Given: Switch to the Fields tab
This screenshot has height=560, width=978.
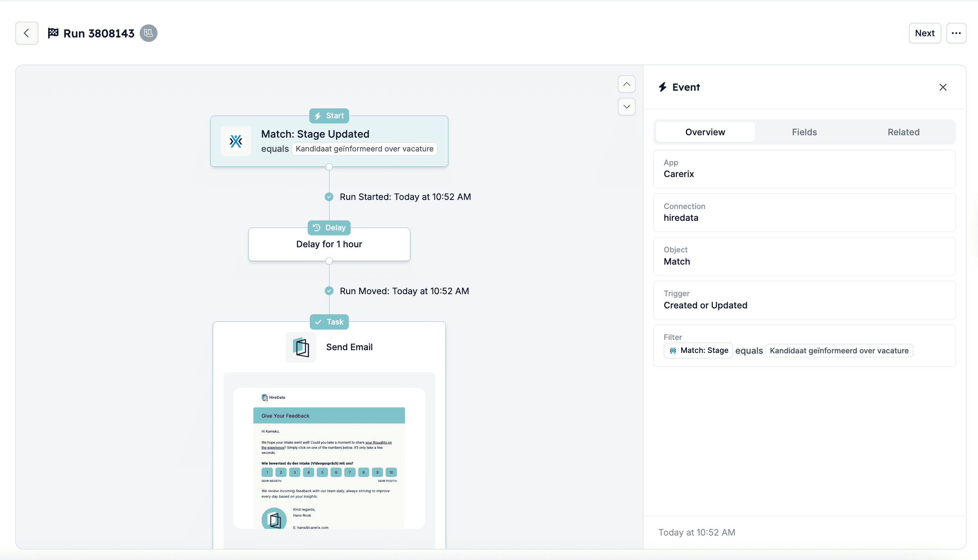Looking at the screenshot, I should pos(804,132).
